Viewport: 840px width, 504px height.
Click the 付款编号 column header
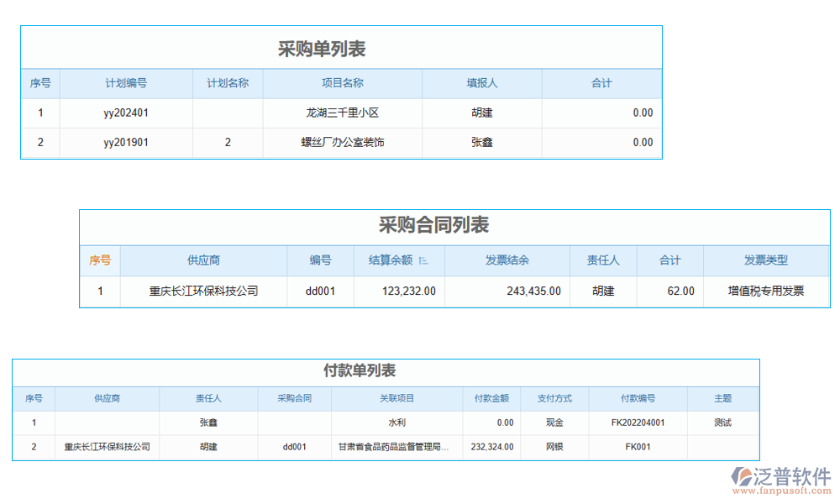638,398
